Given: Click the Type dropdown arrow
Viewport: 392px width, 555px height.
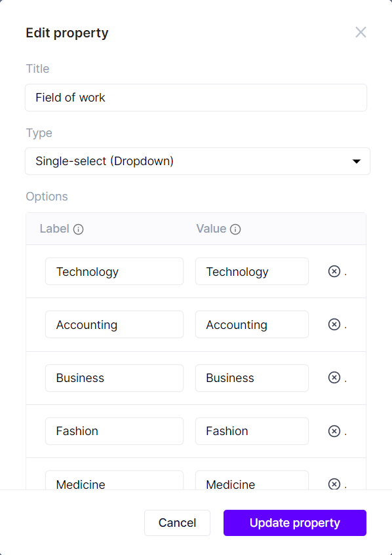Looking at the screenshot, I should 356,161.
